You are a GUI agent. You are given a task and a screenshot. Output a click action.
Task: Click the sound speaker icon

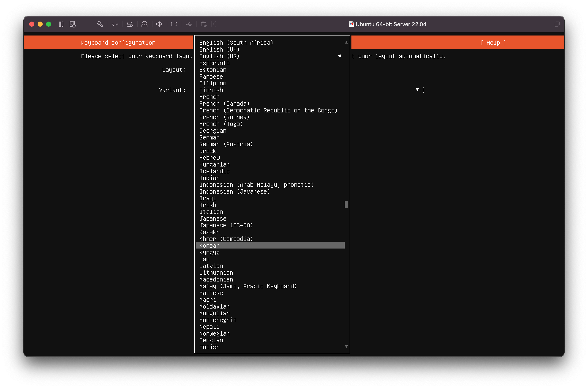pos(159,24)
